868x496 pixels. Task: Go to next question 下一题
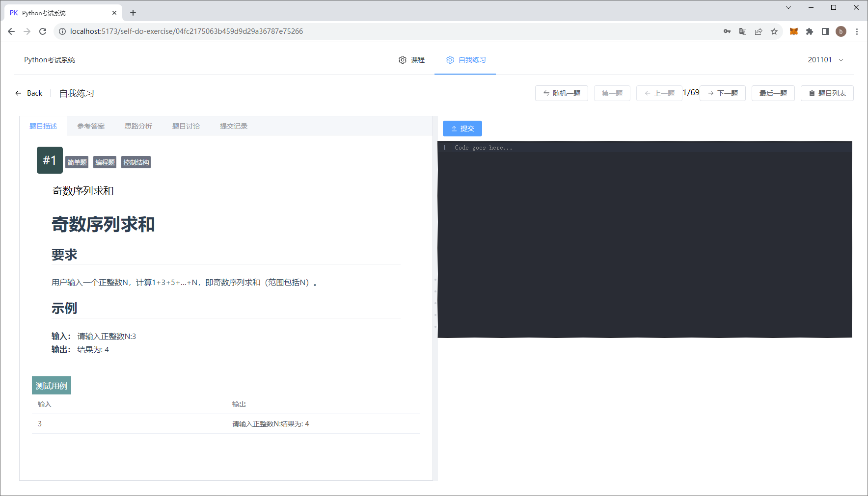click(723, 93)
